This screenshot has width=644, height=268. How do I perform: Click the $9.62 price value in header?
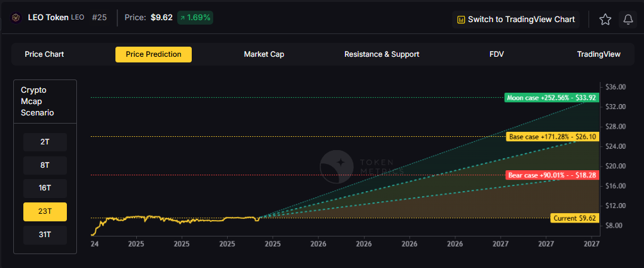tap(161, 18)
